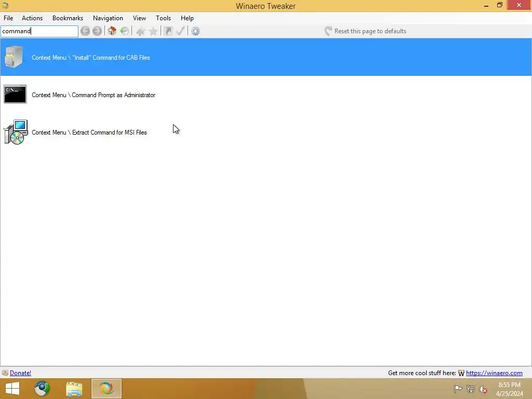The width and height of the screenshot is (532, 399).
Task: Open the browser globe icon on taskbar
Action: pyautogui.click(x=42, y=389)
